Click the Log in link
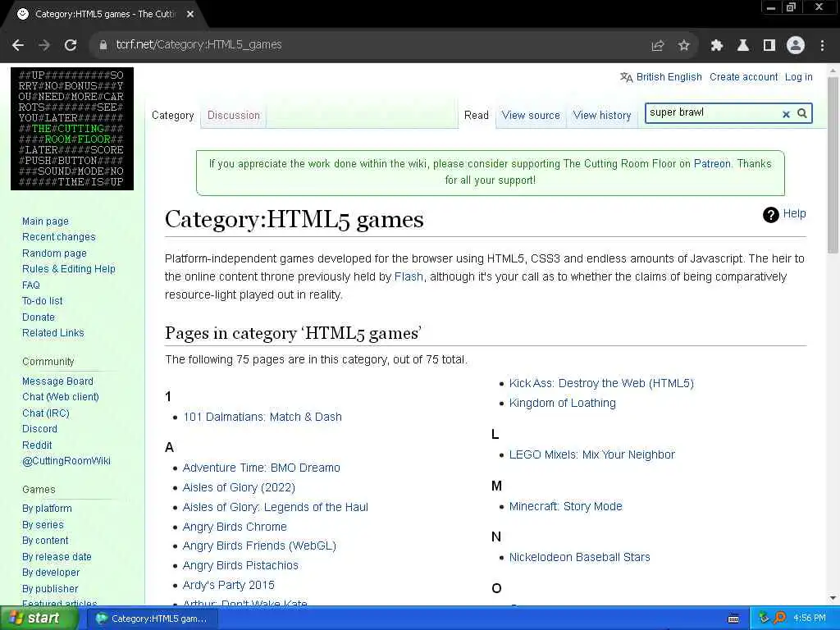 [799, 77]
